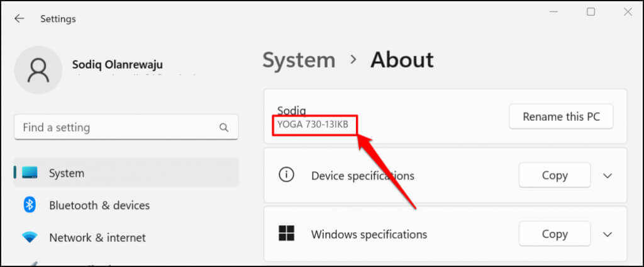Copy the Windows specifications

tap(554, 234)
